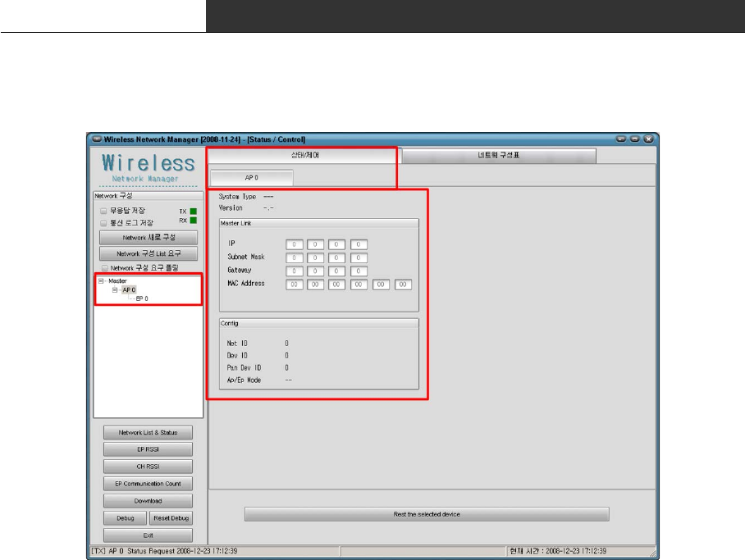Click the green TX indicator
745x560 pixels.
point(194,212)
